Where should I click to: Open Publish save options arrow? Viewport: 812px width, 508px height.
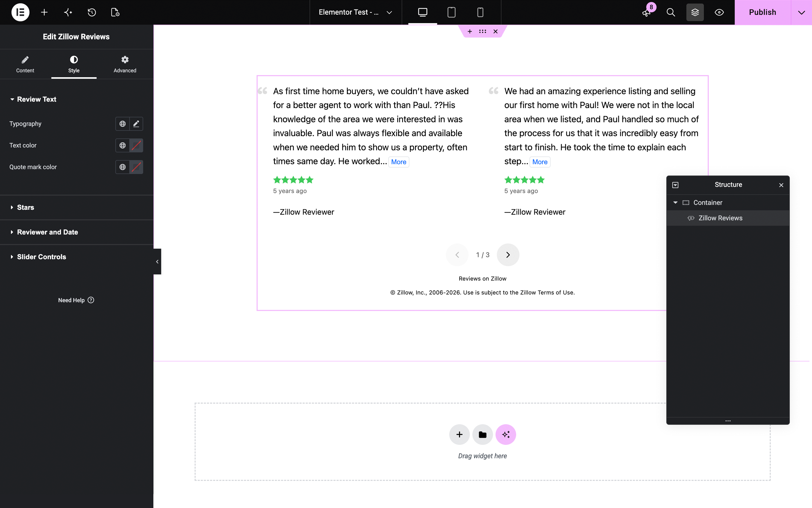tap(802, 12)
